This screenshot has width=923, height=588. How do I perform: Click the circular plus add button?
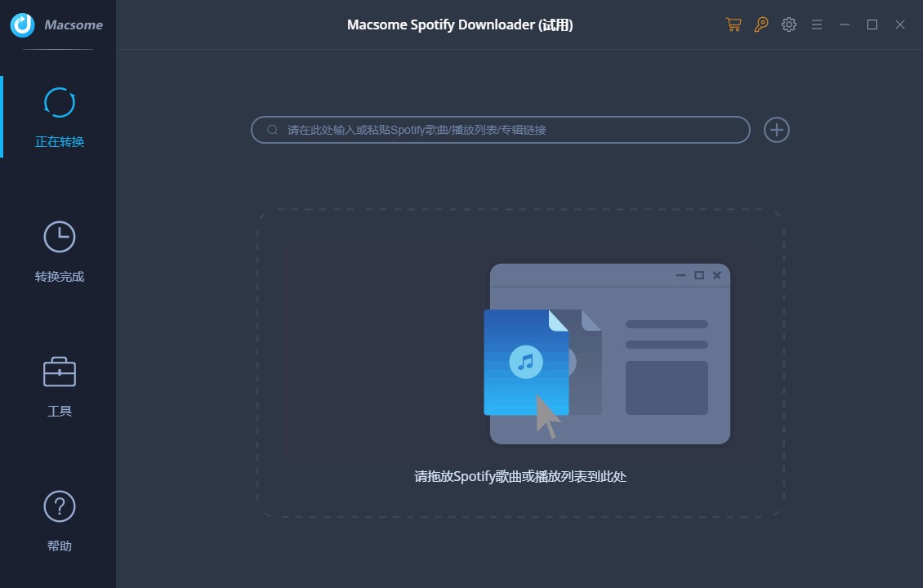[776, 130]
